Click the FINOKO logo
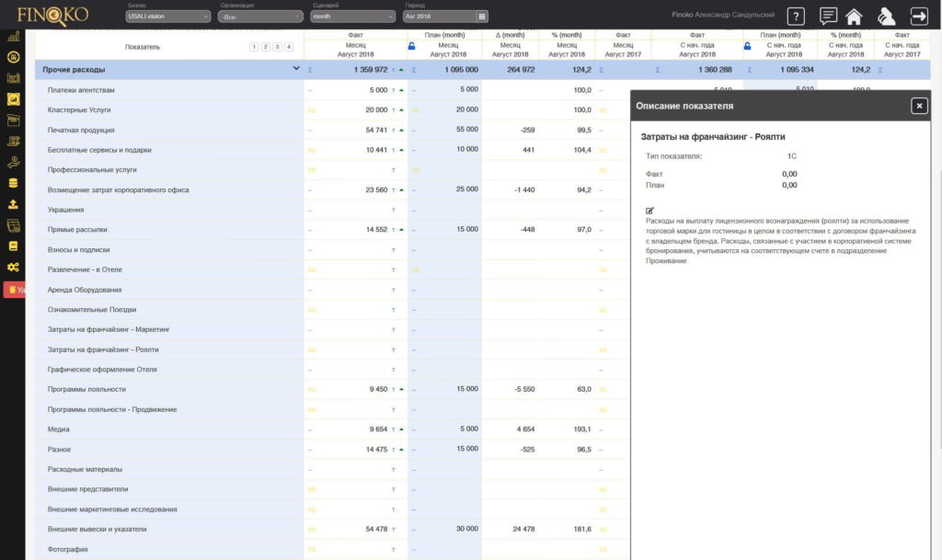This screenshot has width=942, height=560. 52,15
